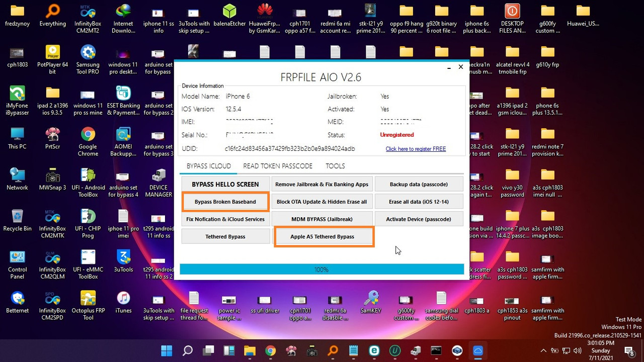This screenshot has height=362, width=644.
Task: Launch balenaEtcher
Action: click(x=229, y=14)
